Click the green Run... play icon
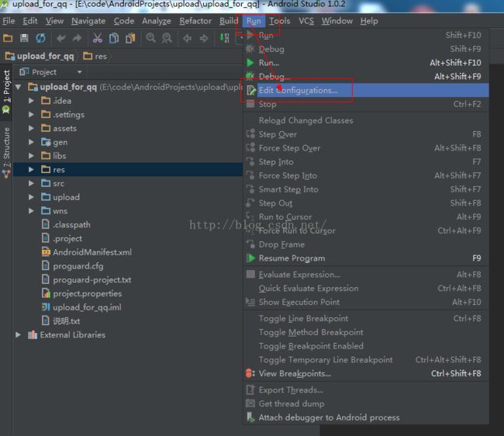 pyautogui.click(x=250, y=63)
